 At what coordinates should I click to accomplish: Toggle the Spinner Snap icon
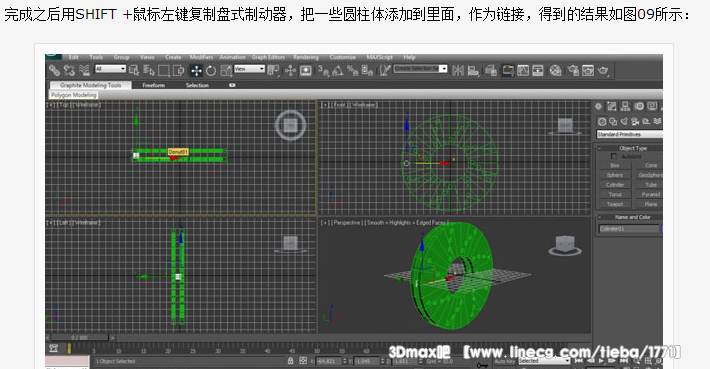tap(368, 70)
